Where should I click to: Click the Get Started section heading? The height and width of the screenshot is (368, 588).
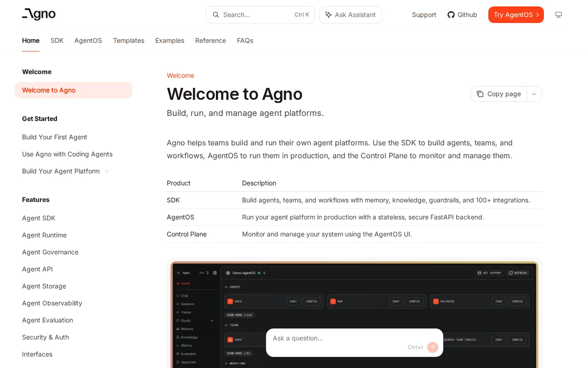pos(40,119)
